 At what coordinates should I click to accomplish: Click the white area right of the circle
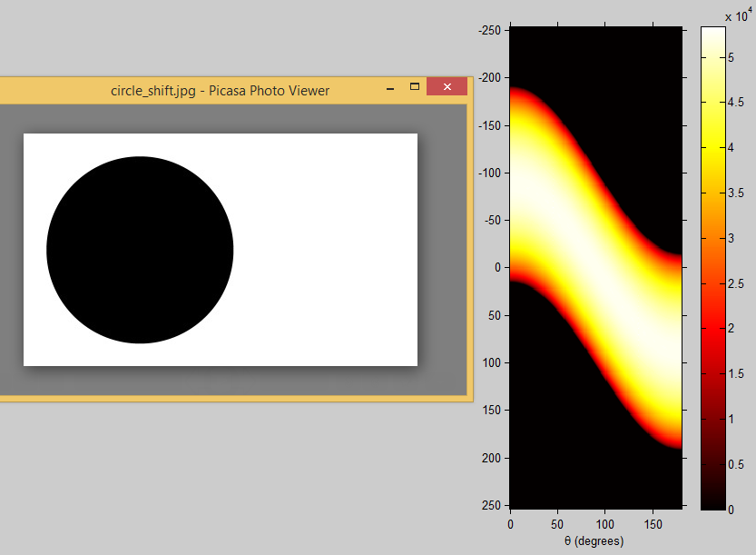click(x=327, y=250)
